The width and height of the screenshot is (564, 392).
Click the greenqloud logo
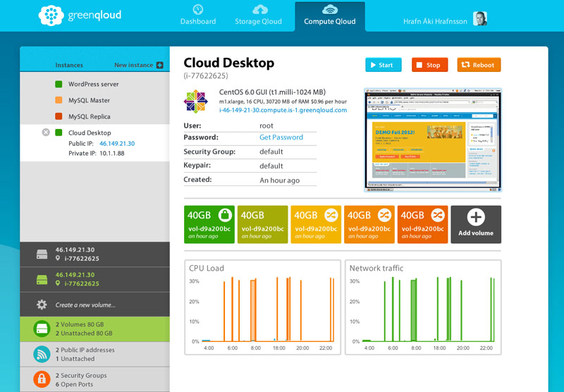[80, 16]
